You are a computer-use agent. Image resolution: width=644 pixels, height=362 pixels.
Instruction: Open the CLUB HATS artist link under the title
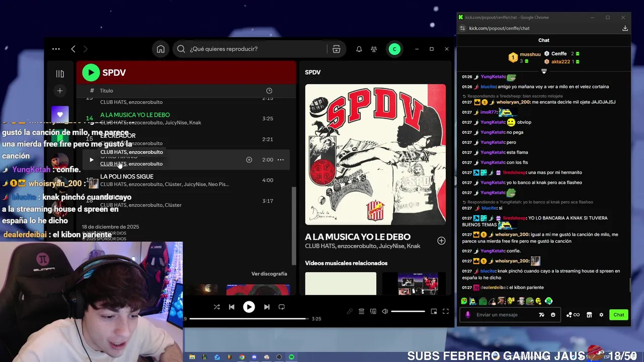(319, 246)
